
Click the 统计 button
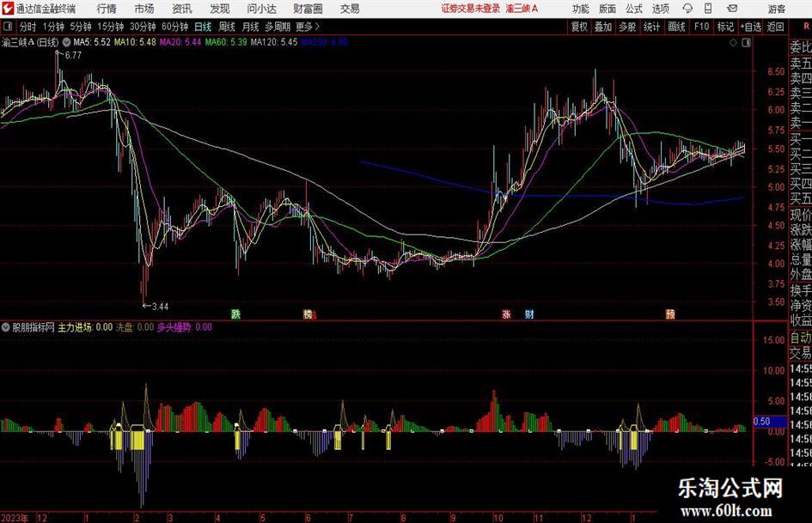(x=651, y=27)
